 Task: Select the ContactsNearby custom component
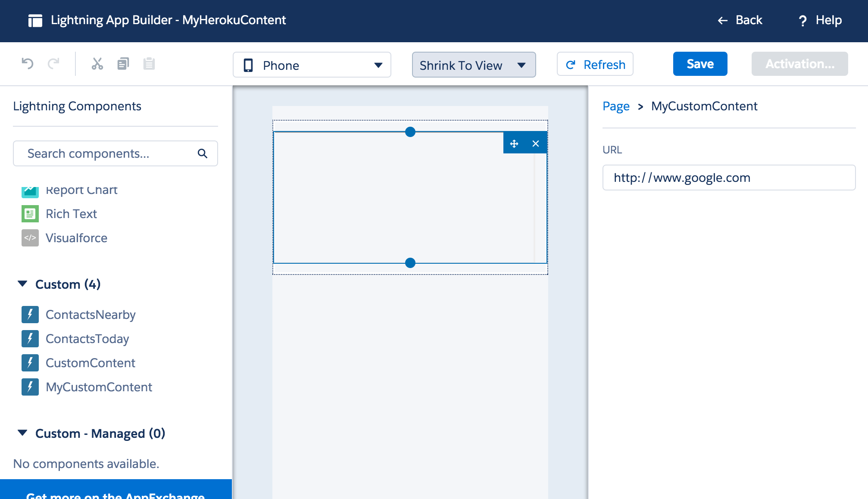pos(90,314)
